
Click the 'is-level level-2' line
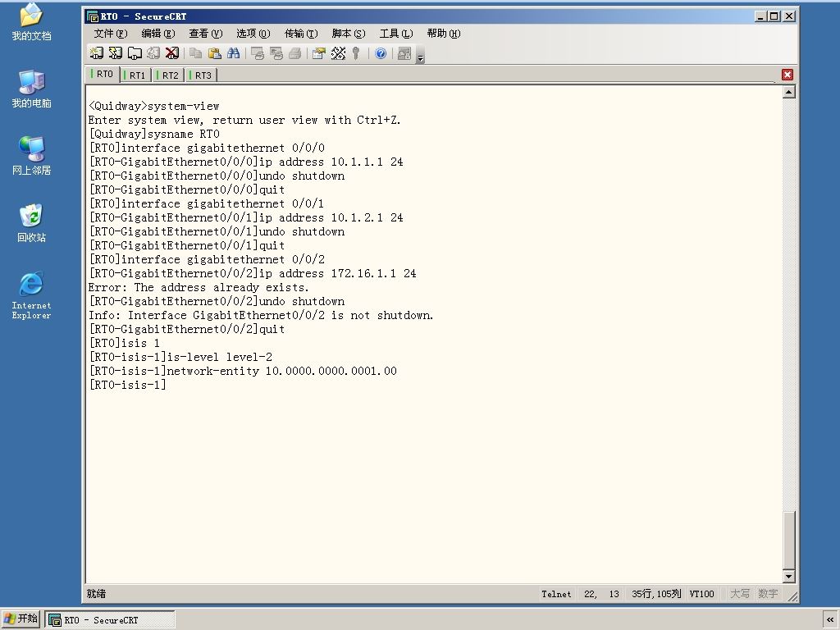coord(180,357)
